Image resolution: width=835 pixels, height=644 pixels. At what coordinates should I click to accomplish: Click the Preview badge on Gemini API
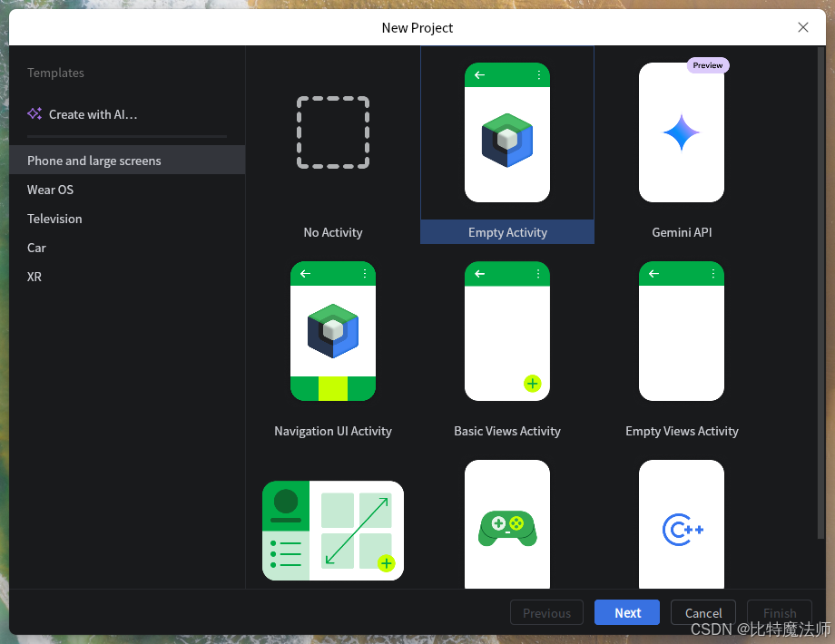click(708, 65)
